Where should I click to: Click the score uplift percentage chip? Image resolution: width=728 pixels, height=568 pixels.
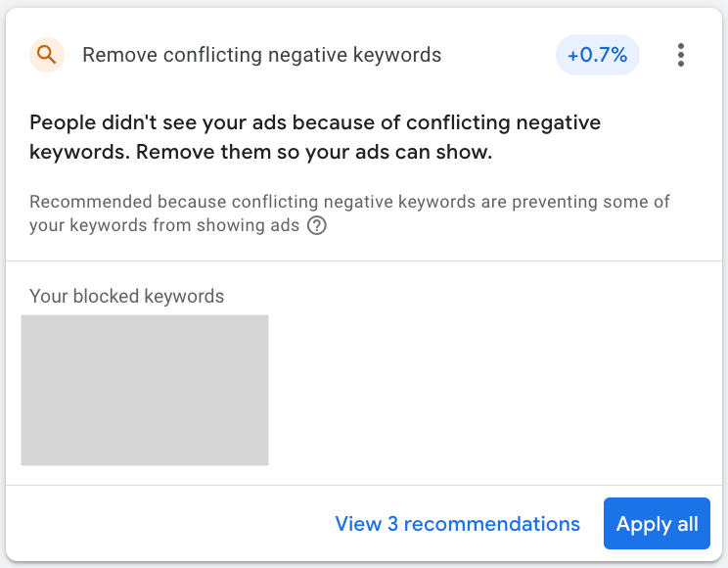[x=597, y=55]
